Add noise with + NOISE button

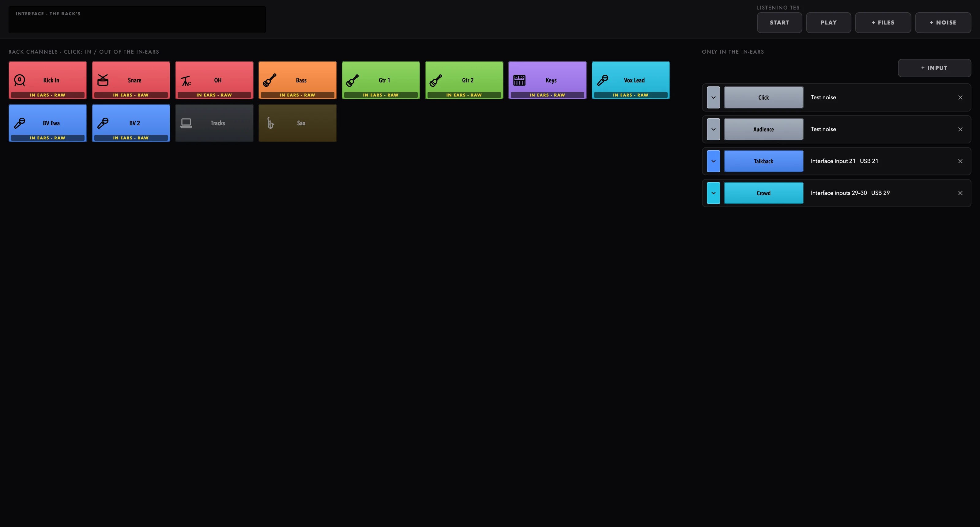pos(943,22)
